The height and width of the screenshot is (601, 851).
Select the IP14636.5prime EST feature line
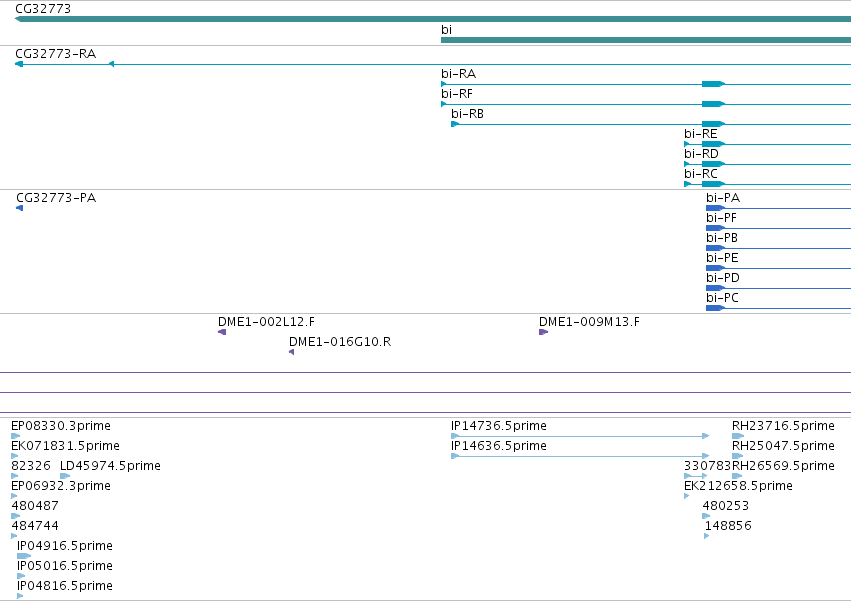(x=580, y=456)
